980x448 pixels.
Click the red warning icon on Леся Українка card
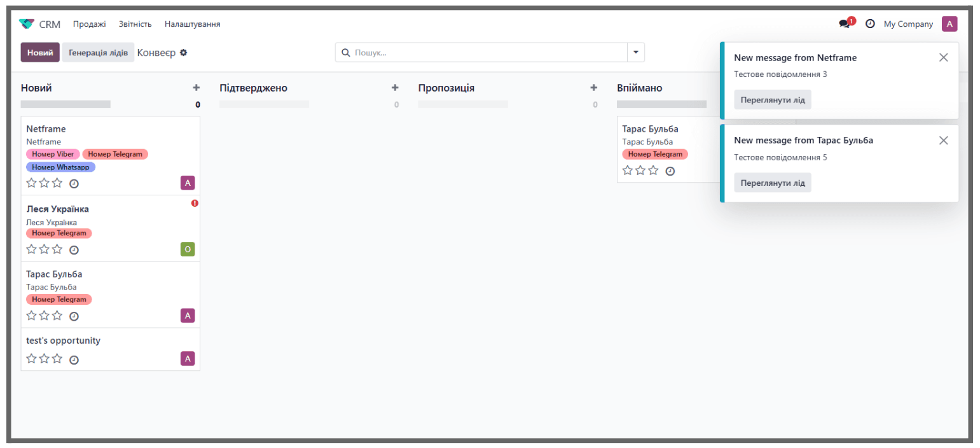pos(195,203)
